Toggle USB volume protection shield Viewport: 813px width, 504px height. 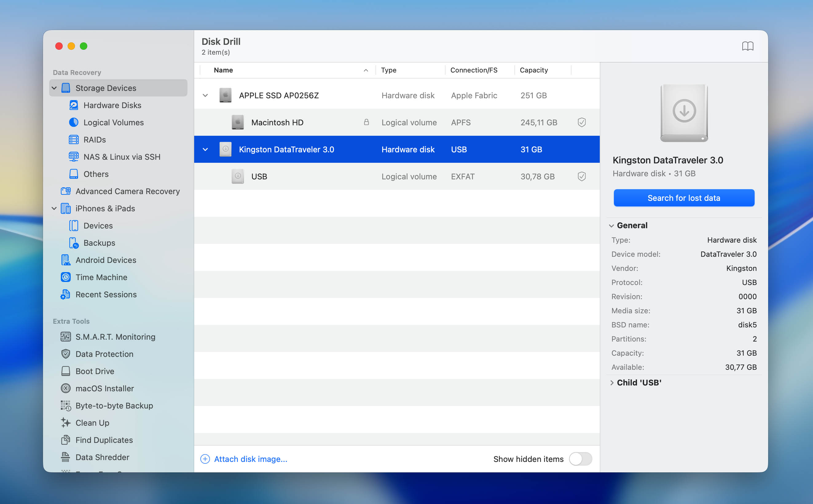coord(582,176)
